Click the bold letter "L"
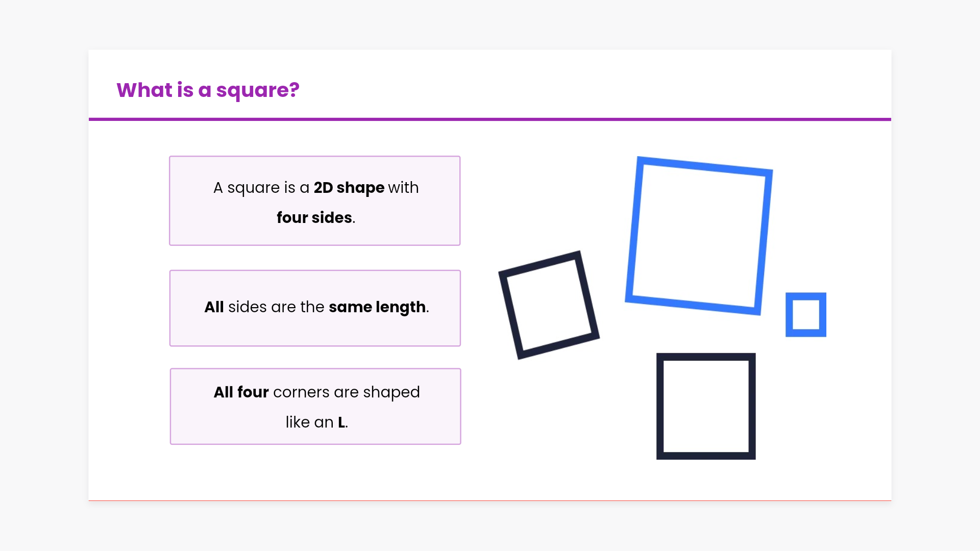The width and height of the screenshot is (980, 551). pos(341,422)
